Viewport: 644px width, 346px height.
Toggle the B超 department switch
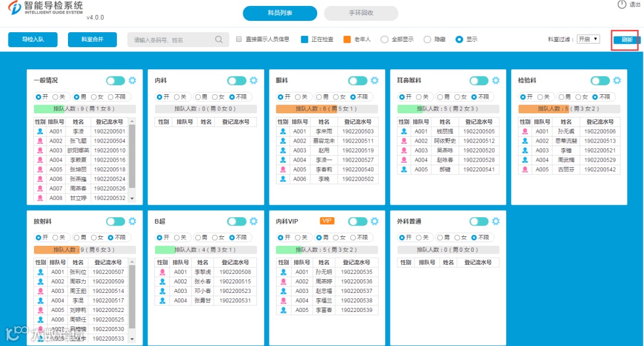pos(237,221)
